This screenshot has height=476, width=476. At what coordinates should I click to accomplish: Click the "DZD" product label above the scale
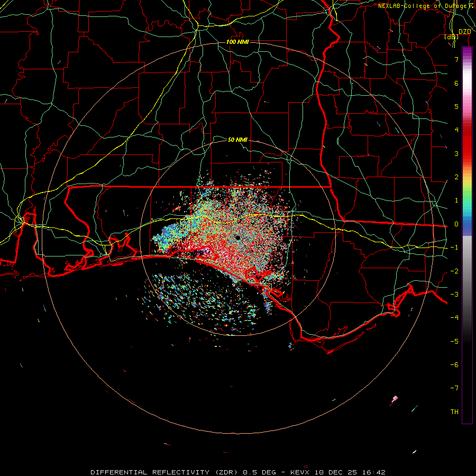pyautogui.click(x=465, y=32)
